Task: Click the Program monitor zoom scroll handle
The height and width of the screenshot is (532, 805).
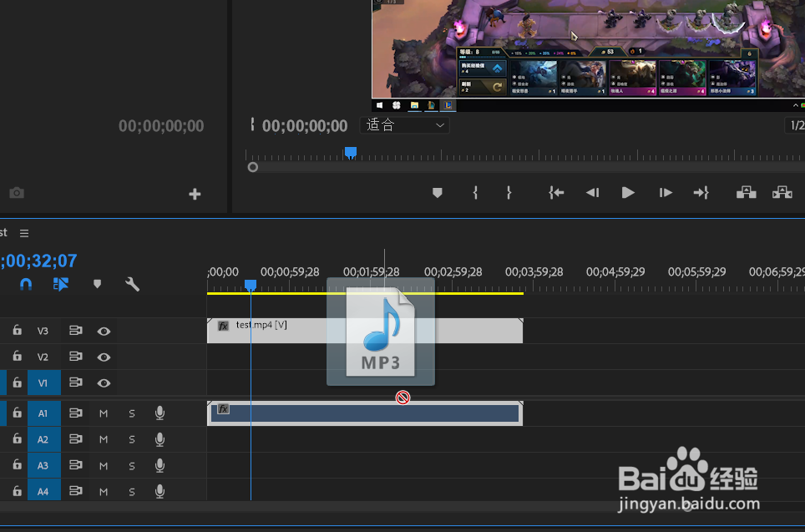Action: click(252, 167)
